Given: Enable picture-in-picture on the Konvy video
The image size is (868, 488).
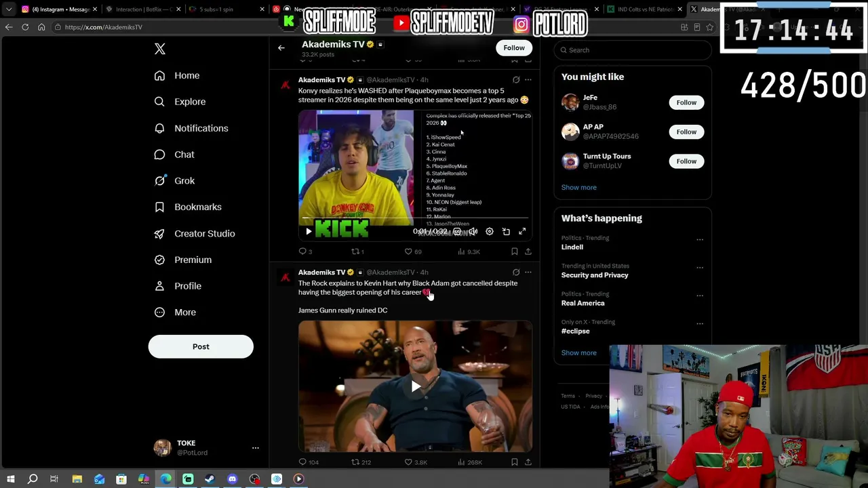Looking at the screenshot, I should (506, 232).
